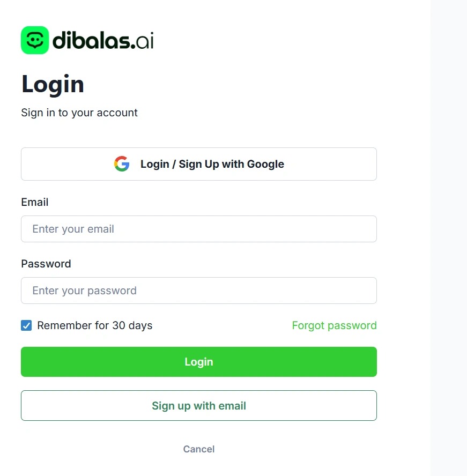The image size is (467, 476).
Task: Click the "Remember for 30 days" label text
Action: 95,325
